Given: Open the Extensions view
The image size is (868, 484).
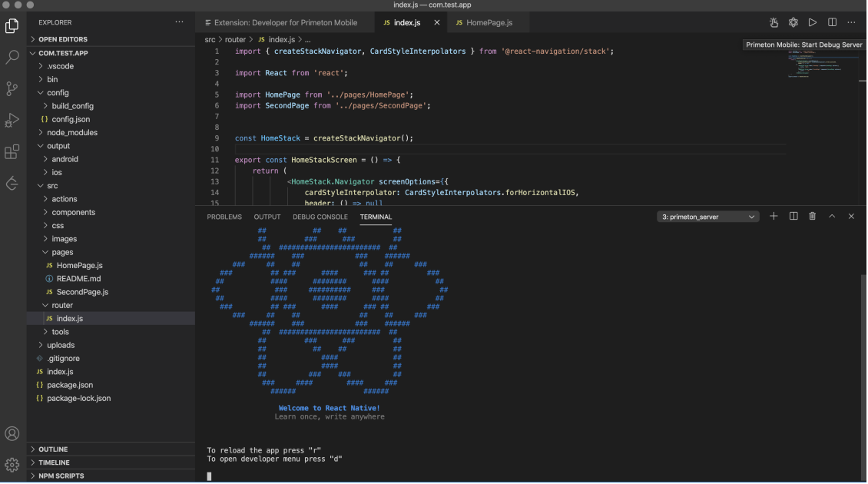Looking at the screenshot, I should 12,152.
